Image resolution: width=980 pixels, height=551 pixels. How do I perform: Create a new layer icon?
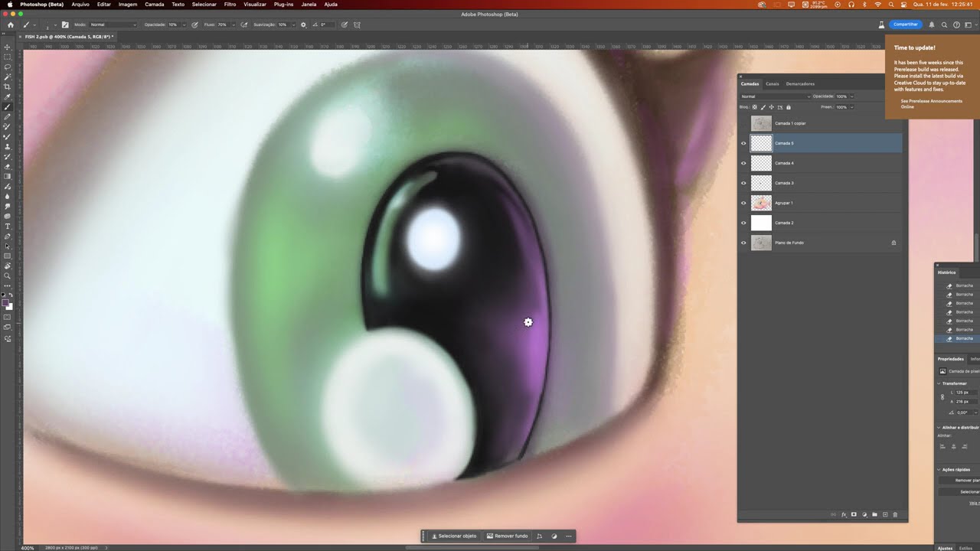(x=885, y=515)
